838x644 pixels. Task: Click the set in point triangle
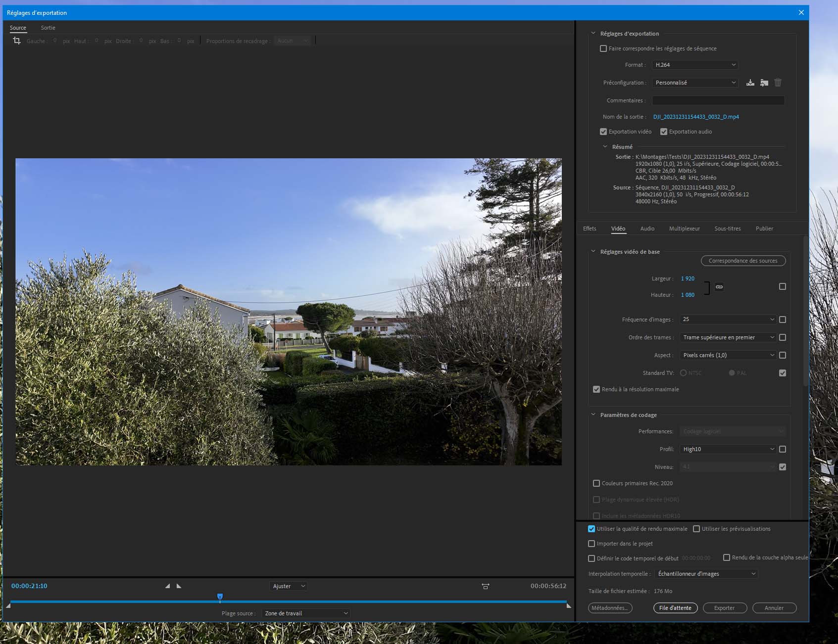click(x=167, y=586)
